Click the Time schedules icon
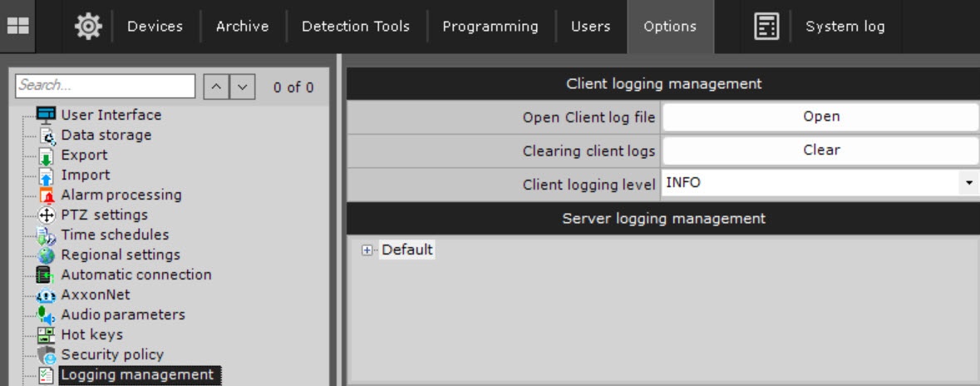This screenshot has height=386, width=980. tap(47, 235)
